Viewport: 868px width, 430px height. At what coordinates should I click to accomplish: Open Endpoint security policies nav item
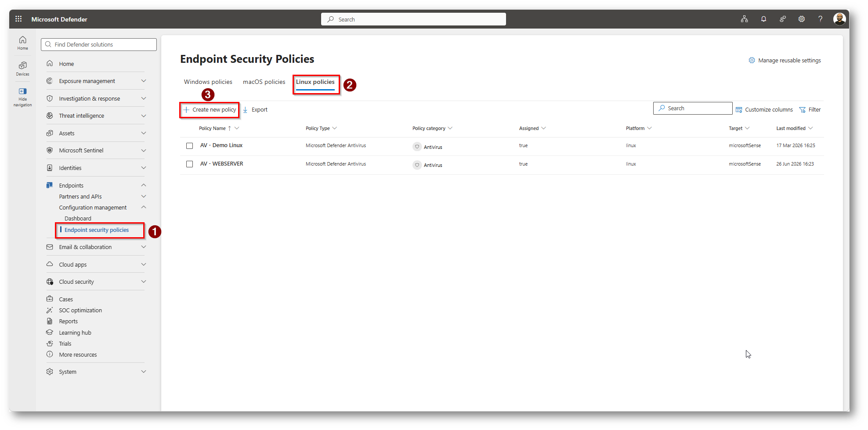pos(97,230)
